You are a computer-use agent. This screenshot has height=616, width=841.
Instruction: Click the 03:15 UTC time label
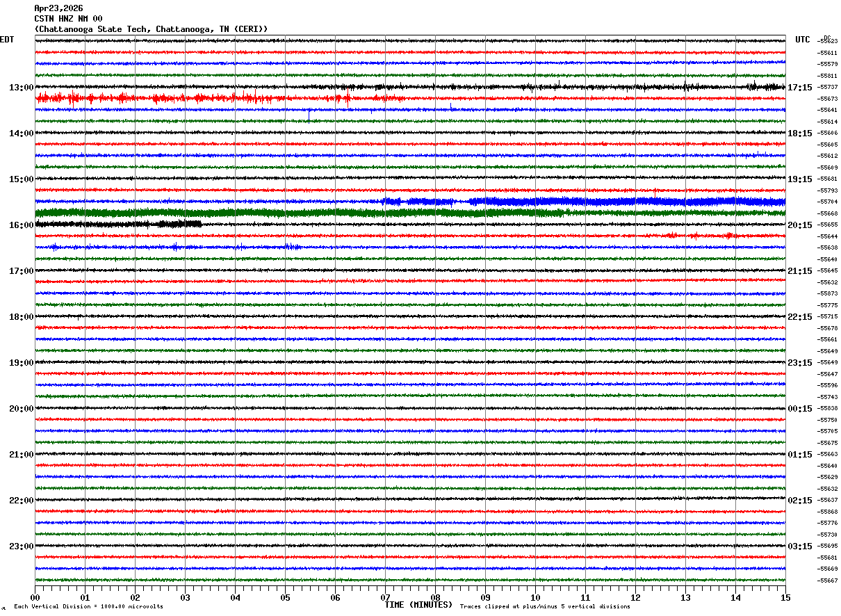[799, 546]
